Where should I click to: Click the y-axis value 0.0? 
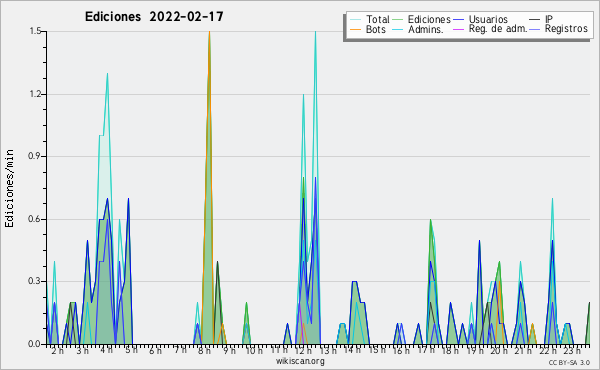(35, 344)
